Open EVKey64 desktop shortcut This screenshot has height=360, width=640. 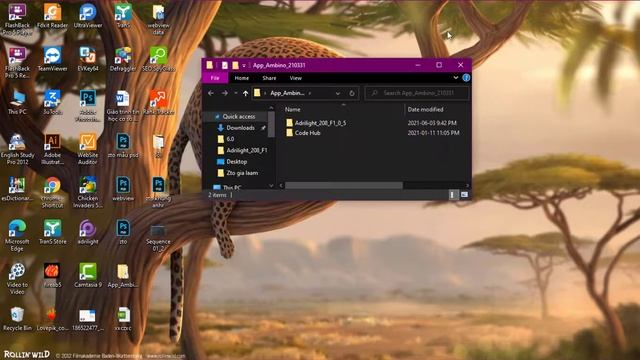coord(88,60)
